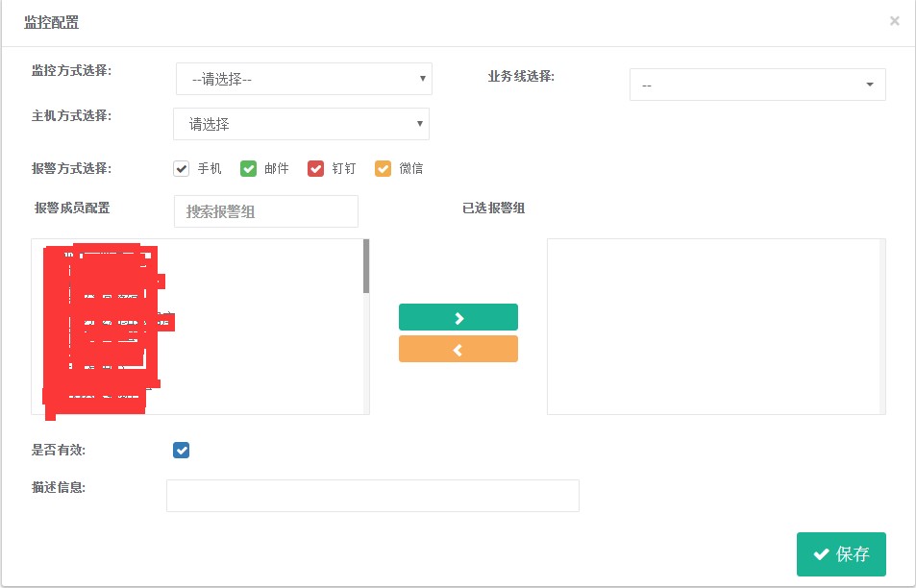
Task: Open the 监控方式选择 dropdown
Action: [x=304, y=79]
